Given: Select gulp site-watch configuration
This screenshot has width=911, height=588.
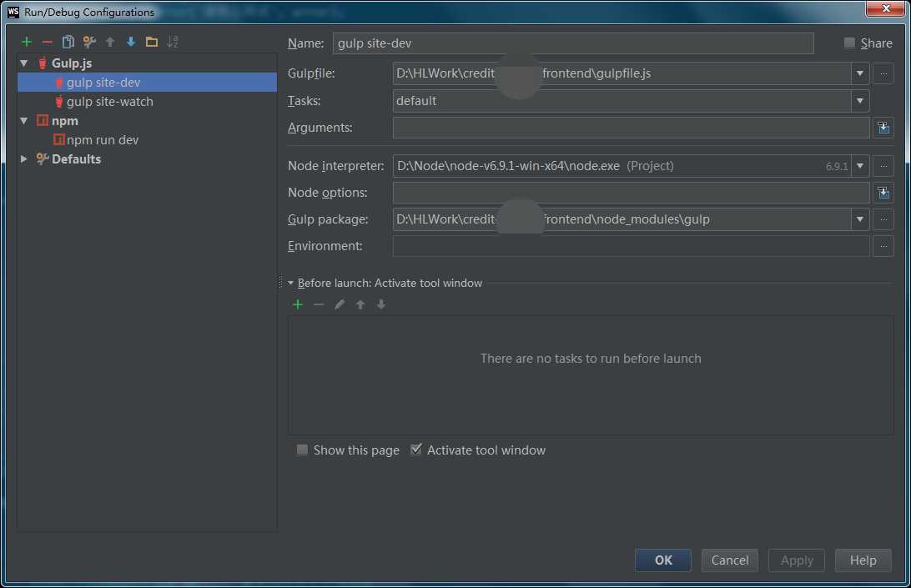Looking at the screenshot, I should point(147,101).
